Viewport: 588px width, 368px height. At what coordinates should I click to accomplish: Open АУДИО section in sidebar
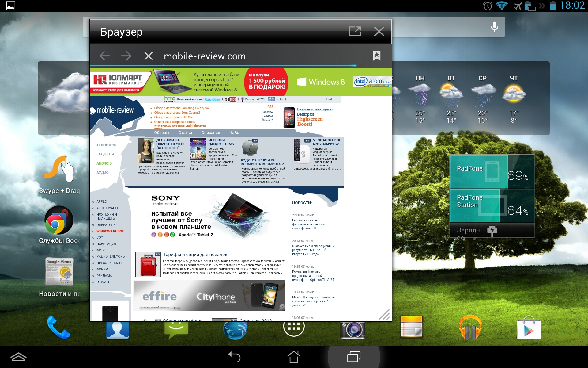[103, 173]
